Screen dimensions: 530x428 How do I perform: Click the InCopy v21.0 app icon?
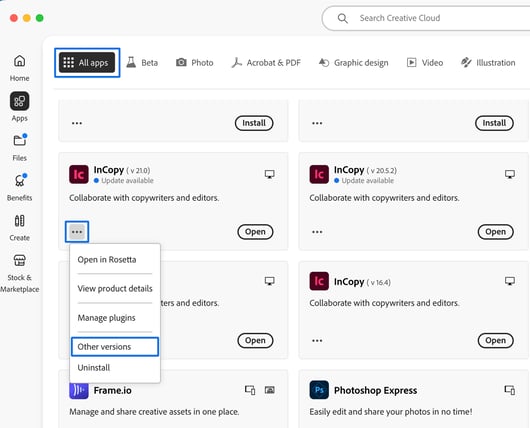(x=79, y=174)
